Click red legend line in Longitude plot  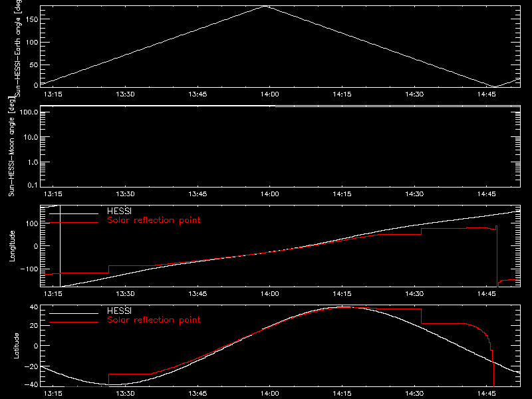[74, 223]
